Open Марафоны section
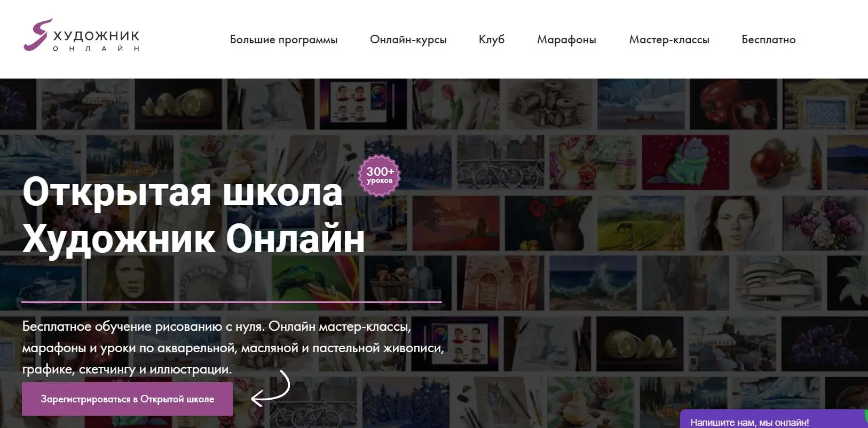 [x=566, y=40]
